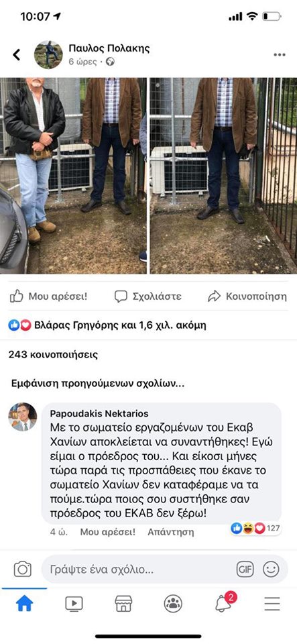Open camera icon to attach photo

(23, 569)
